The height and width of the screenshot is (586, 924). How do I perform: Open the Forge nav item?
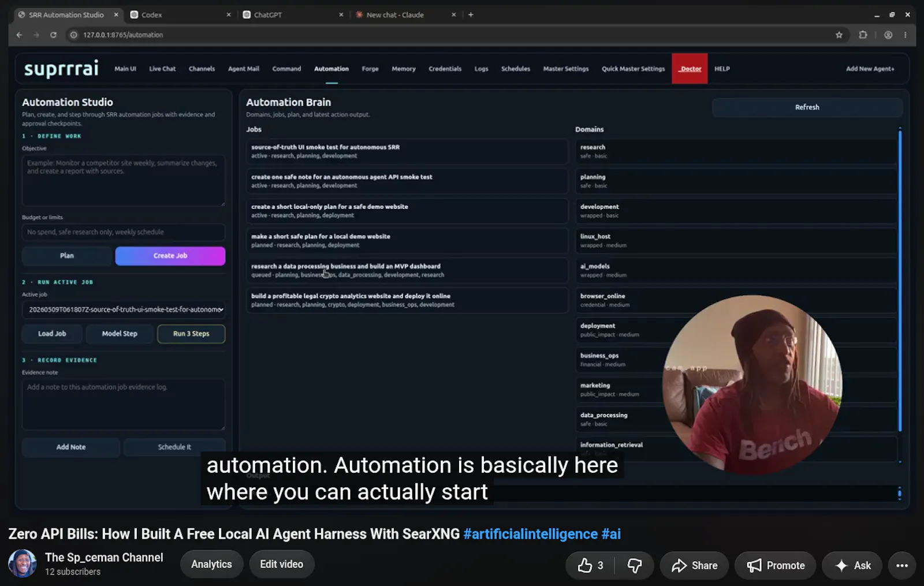[370, 69]
